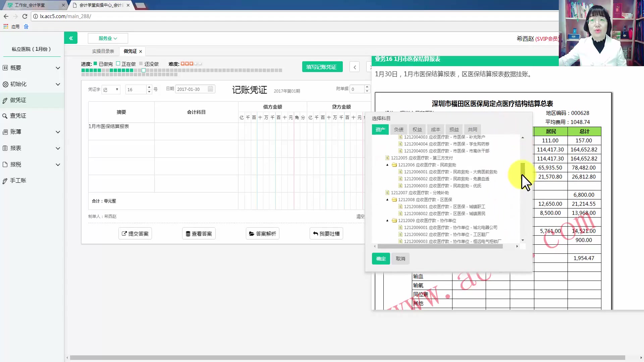The height and width of the screenshot is (362, 644).
Task: Decrease voucher number with down stepper
Action: pyautogui.click(x=149, y=92)
